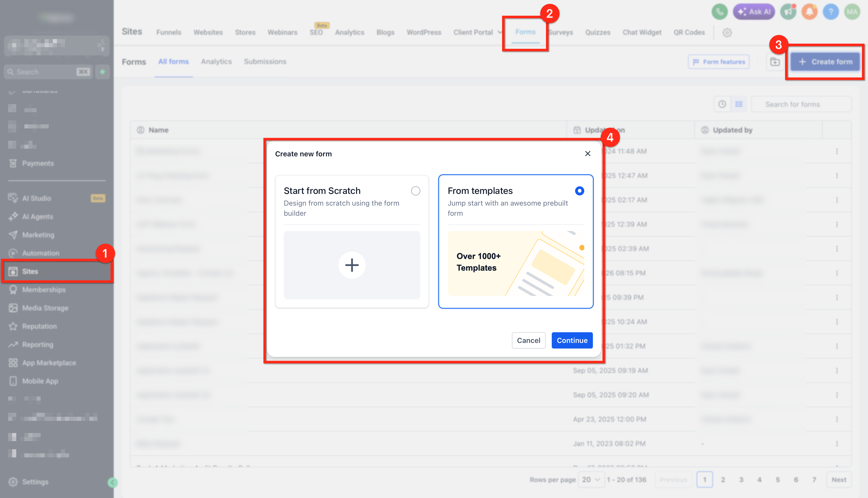Open the Forms tab in Sites navigation
The width and height of the screenshot is (868, 498).
click(x=525, y=32)
